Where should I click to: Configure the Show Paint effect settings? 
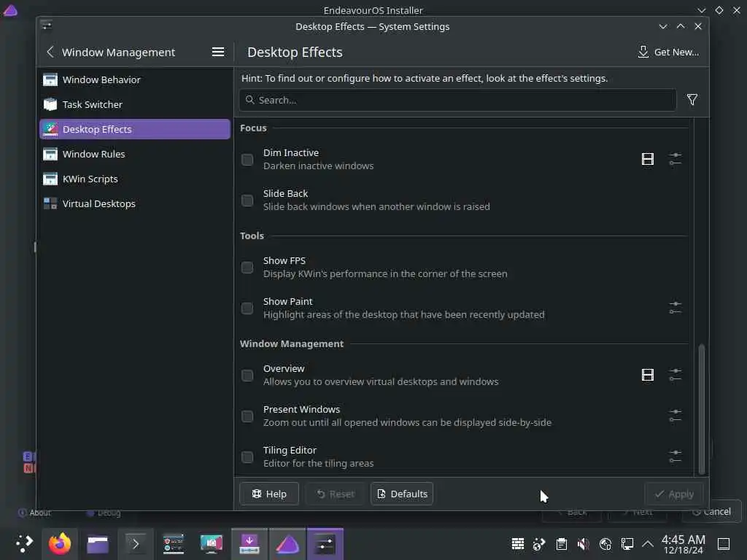click(x=675, y=308)
